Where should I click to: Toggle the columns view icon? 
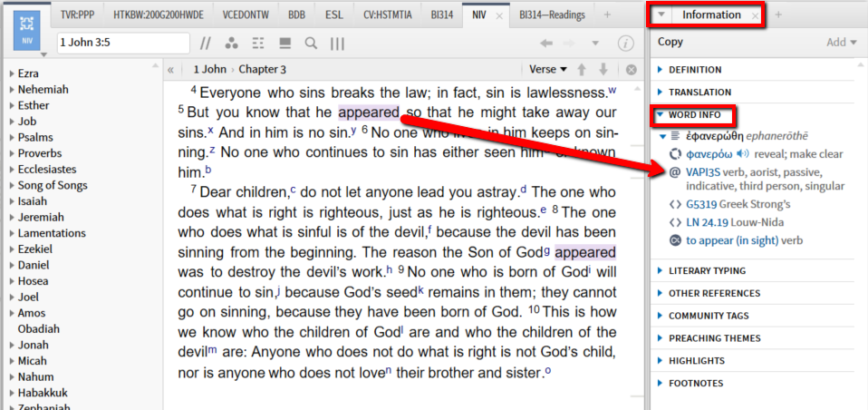pyautogui.click(x=338, y=44)
